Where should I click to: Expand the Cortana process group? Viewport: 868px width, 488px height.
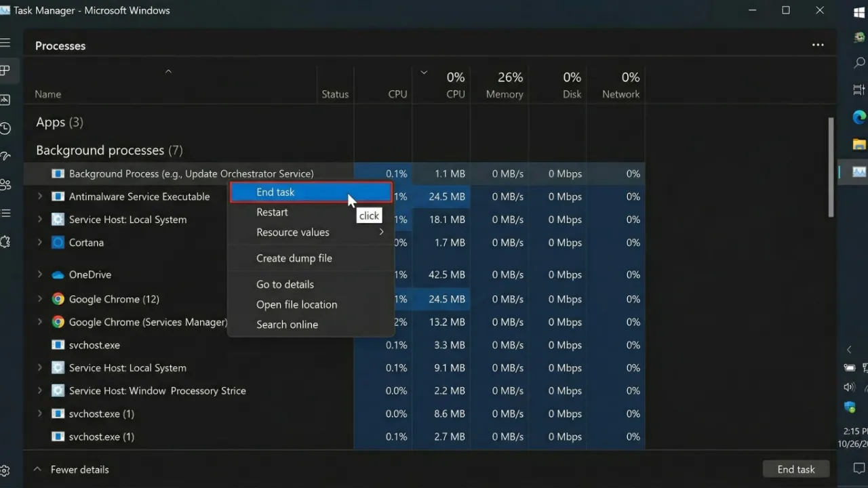click(40, 242)
